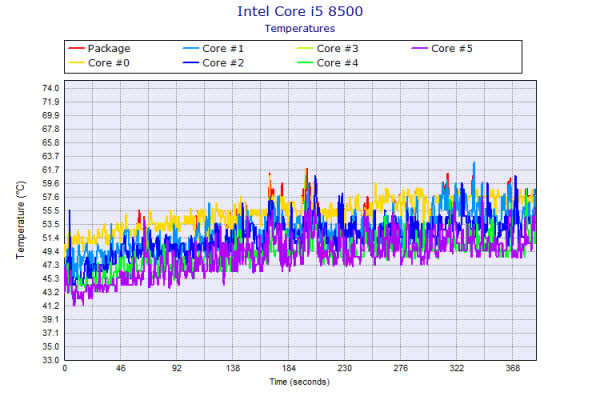Click the Temperature (°C) axis label
Viewport: 600px width, 400px height.
(20, 220)
